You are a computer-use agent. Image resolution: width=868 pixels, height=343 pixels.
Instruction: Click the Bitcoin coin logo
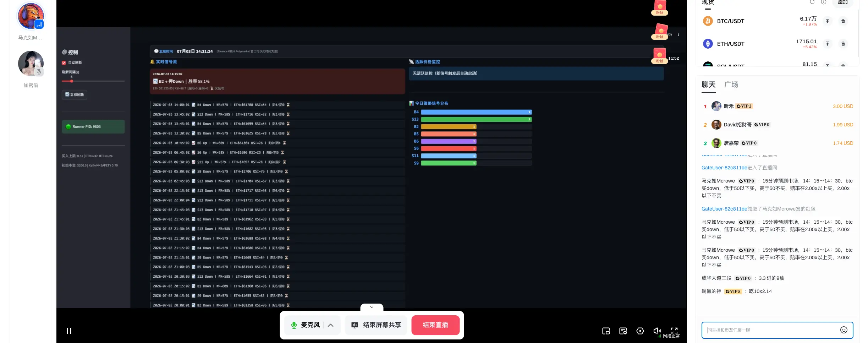click(708, 21)
